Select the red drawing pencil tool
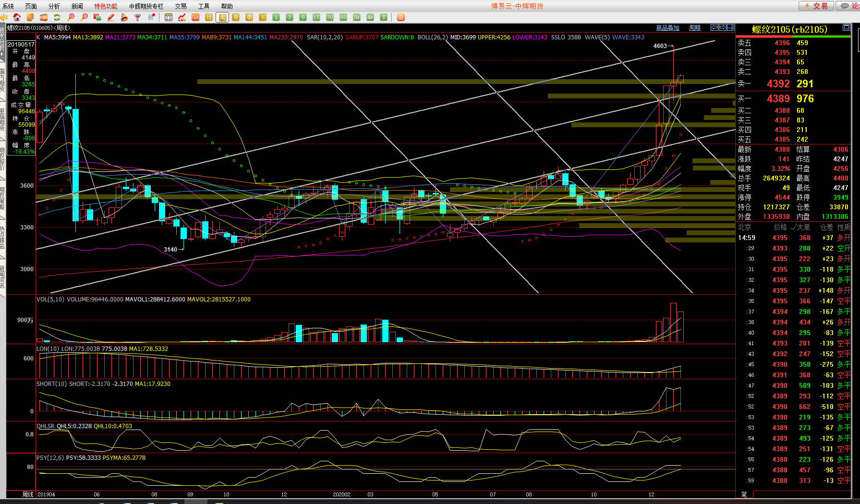Screen dimensions: 860x504 tap(111, 17)
